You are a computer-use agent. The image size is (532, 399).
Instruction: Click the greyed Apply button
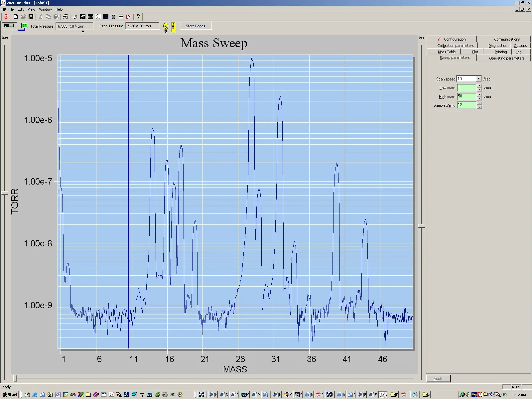pos(438,378)
